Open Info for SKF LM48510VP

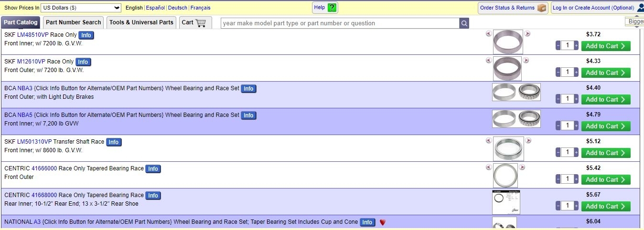click(86, 35)
